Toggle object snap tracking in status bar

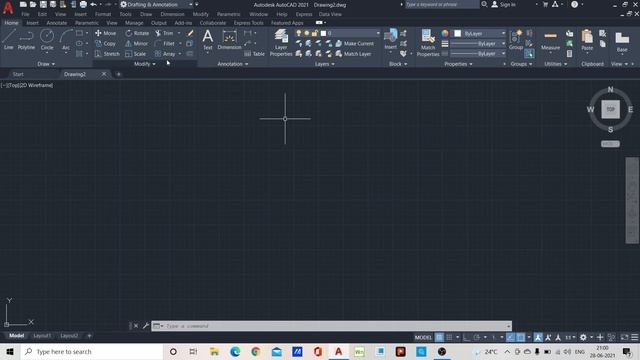(510, 337)
